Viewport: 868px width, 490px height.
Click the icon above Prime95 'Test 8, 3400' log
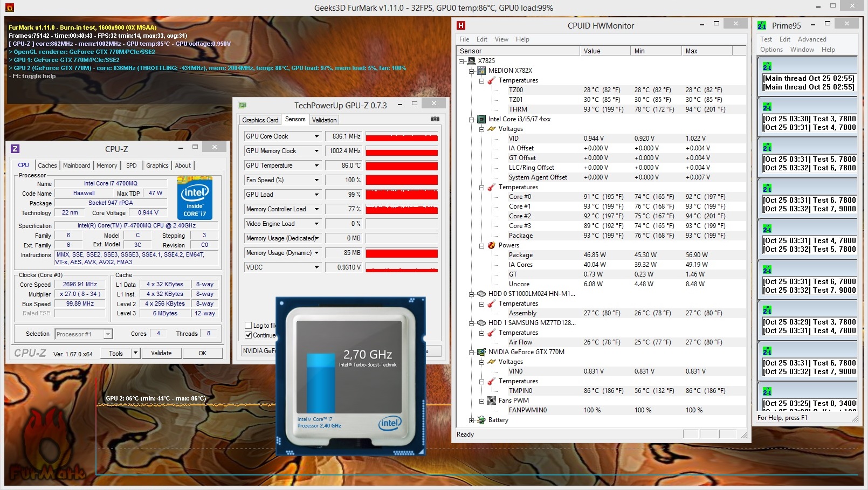(767, 391)
